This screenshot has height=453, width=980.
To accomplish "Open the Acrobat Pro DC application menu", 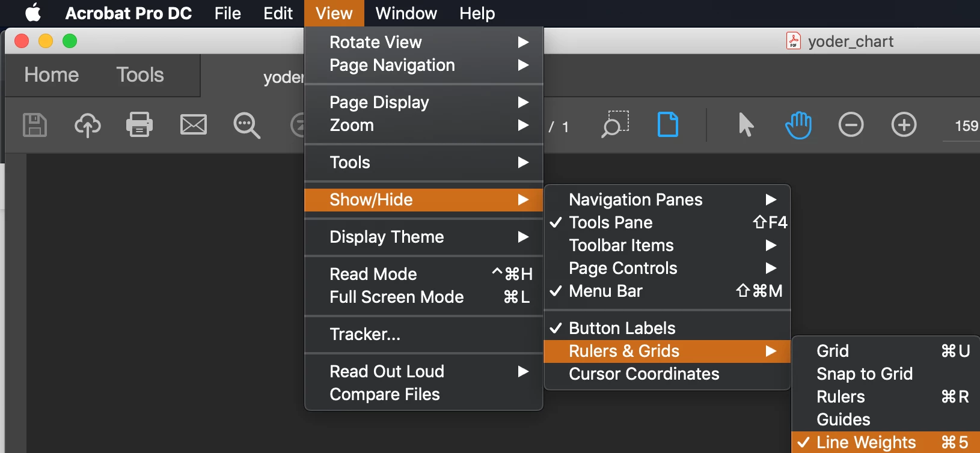I will pyautogui.click(x=129, y=13).
